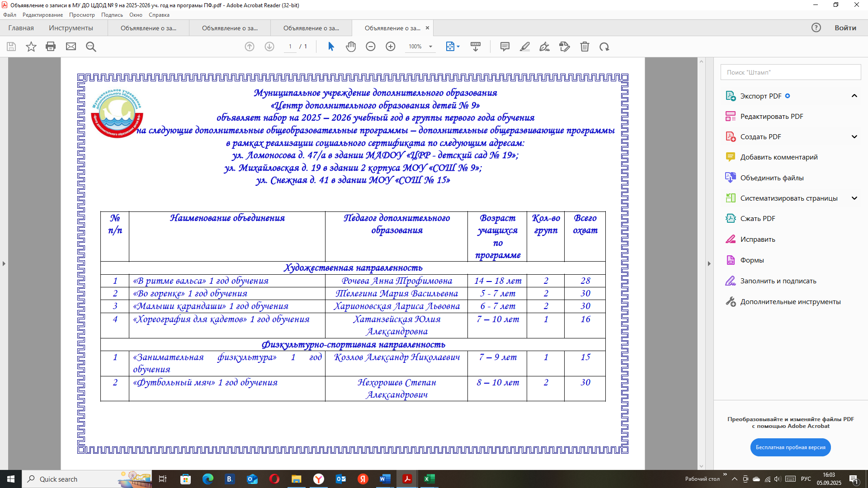This screenshot has width=868, height=488.
Task: Open the Подпись menu
Action: [112, 15]
